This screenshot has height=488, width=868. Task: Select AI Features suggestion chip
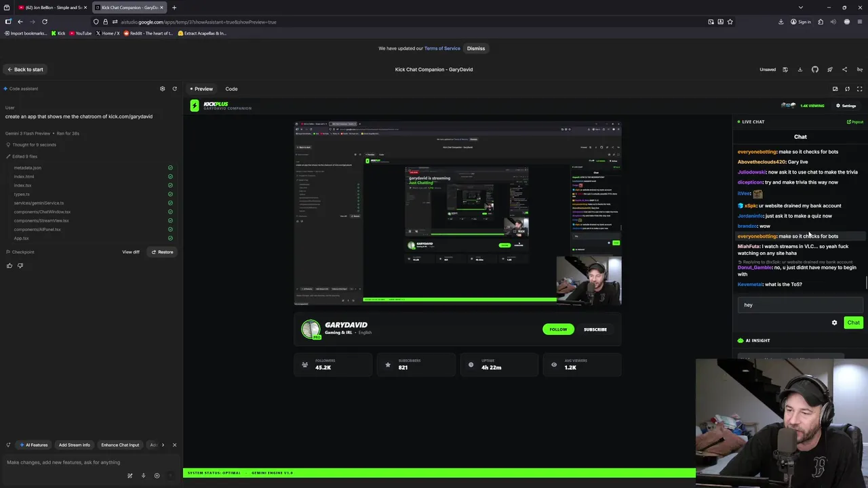34,445
